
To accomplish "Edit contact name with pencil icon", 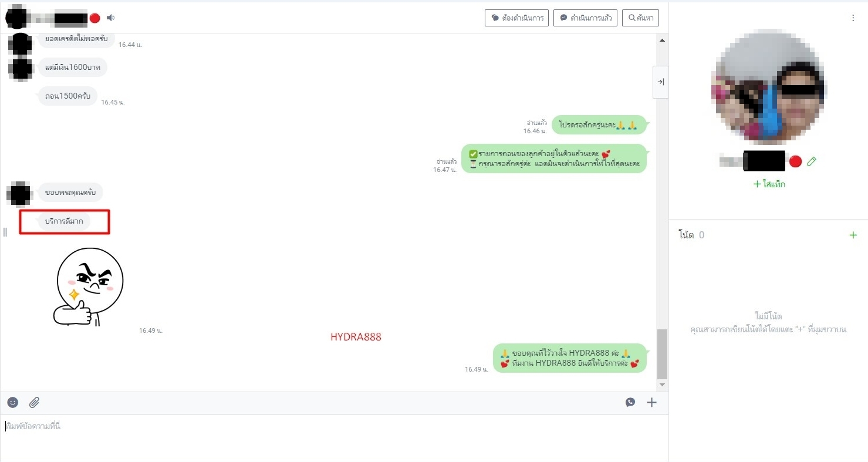I will coord(812,161).
